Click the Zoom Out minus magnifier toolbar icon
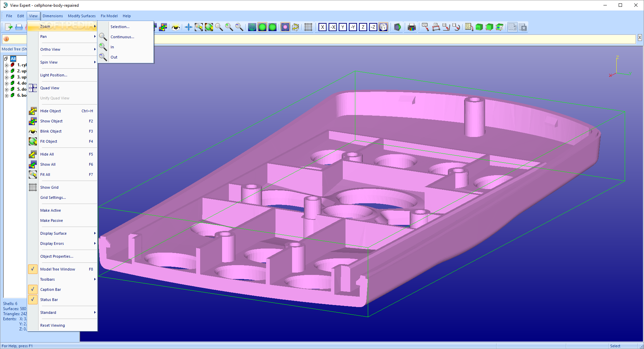The image size is (644, 349). tap(239, 27)
